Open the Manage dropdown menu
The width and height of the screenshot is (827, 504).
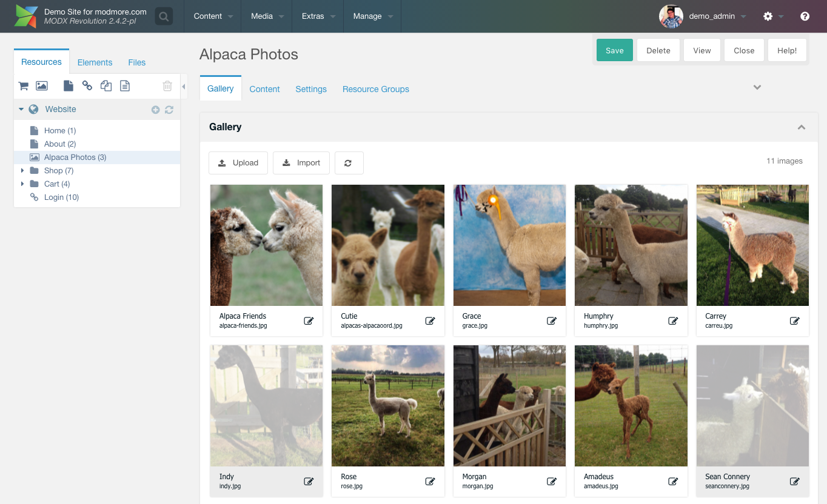pos(372,16)
